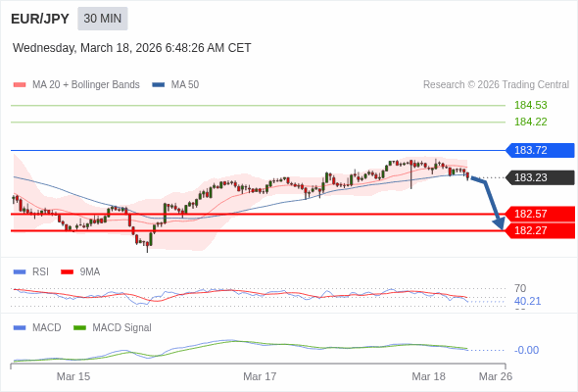Click the Mar 26 axis label
Screen dimensions: 578x392
(496, 376)
